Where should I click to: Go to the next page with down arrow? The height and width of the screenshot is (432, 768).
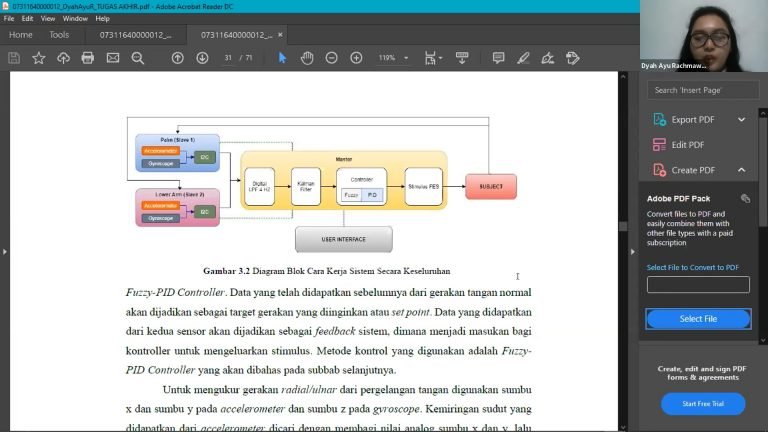[202, 58]
